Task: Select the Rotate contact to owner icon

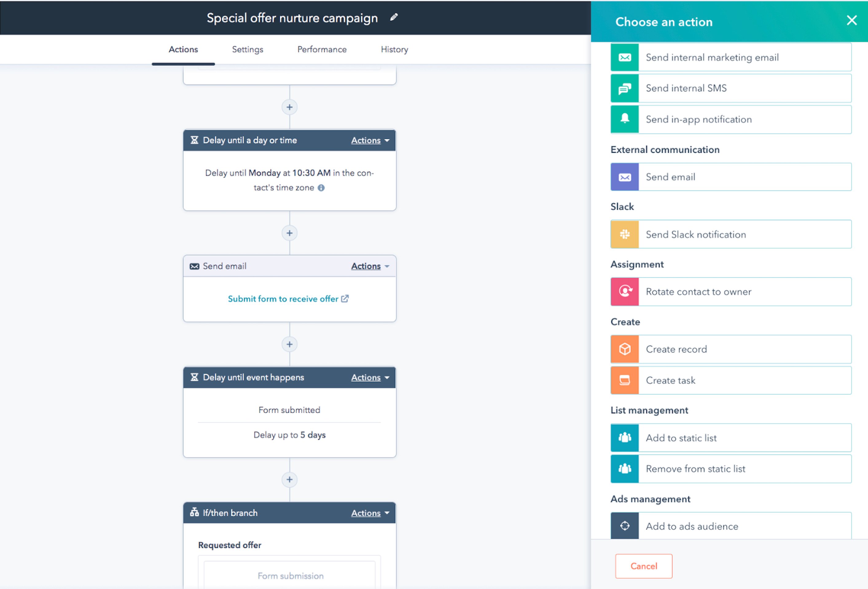Action: coord(624,292)
